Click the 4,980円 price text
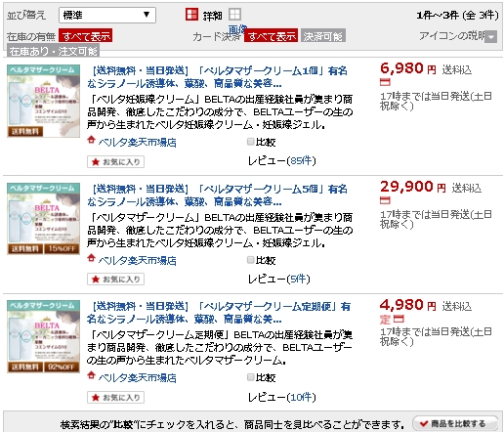504x432 pixels. coord(408,305)
